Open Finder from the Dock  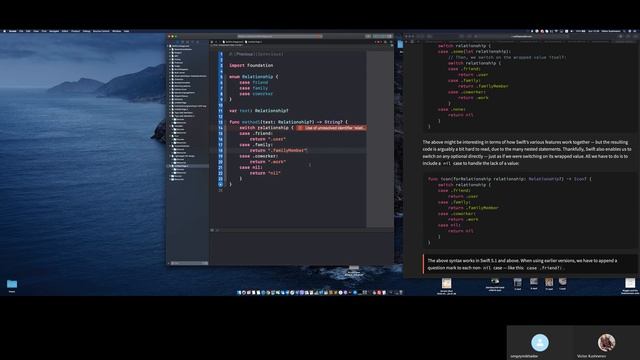click(x=239, y=292)
